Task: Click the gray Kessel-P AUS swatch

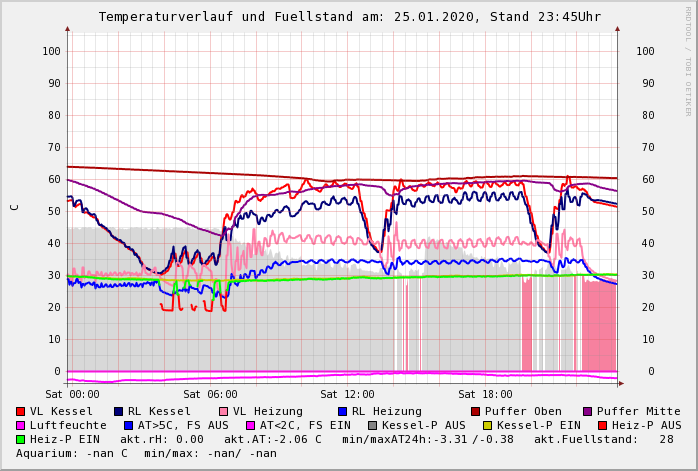Action: [x=370, y=425]
